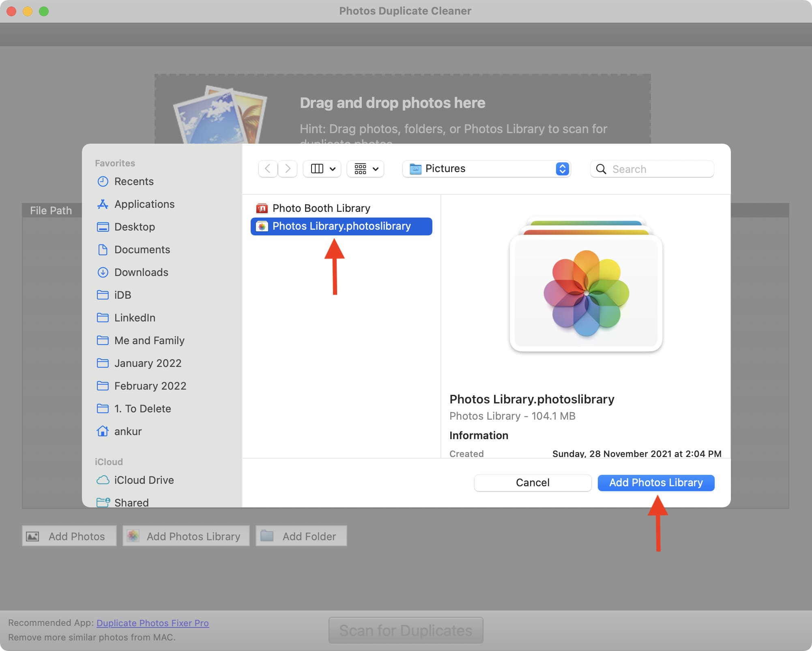Click the 1. To Delete folder icon
The width and height of the screenshot is (812, 651).
pyautogui.click(x=103, y=409)
